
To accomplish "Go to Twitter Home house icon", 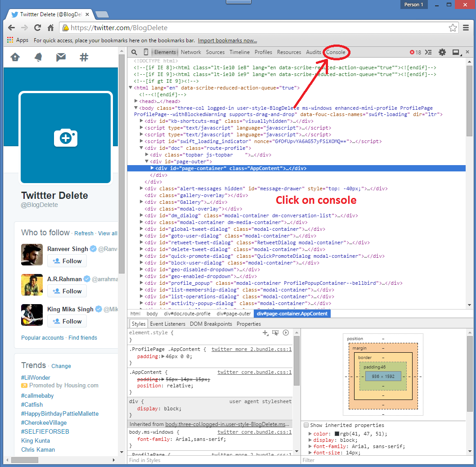I will tap(15, 57).
